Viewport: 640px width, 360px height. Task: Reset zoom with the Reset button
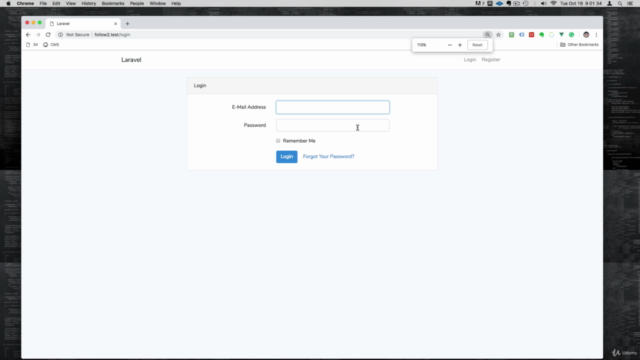click(477, 45)
